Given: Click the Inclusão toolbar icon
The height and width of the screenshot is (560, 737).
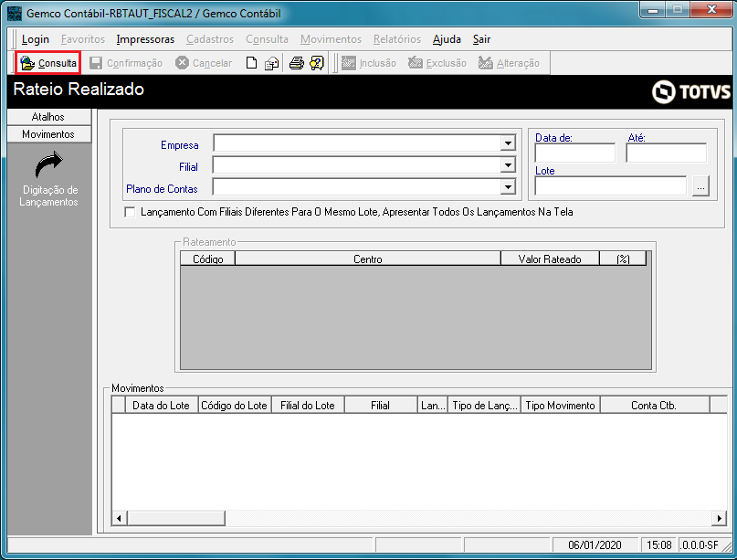Looking at the screenshot, I should [348, 63].
